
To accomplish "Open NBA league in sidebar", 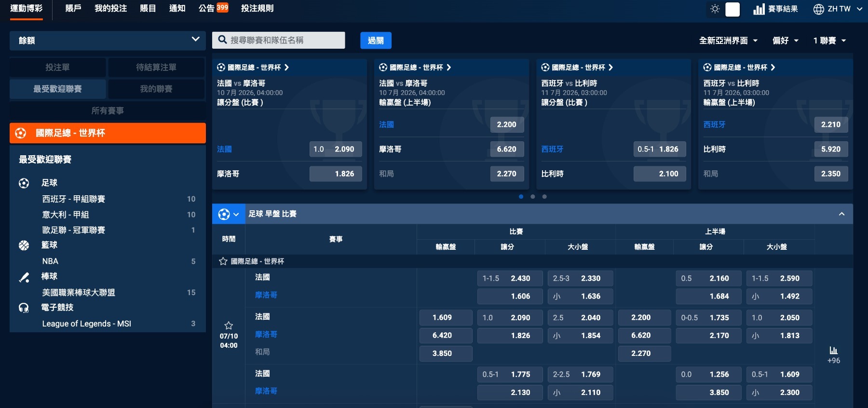I will [x=50, y=261].
